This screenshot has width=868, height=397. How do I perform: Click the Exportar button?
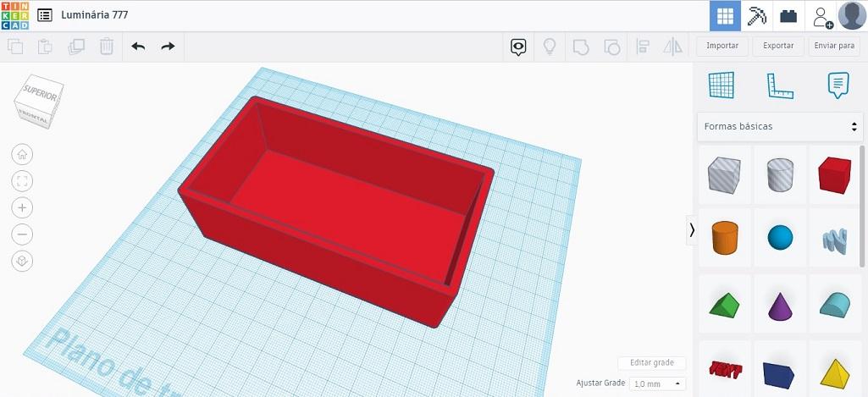pyautogui.click(x=778, y=46)
